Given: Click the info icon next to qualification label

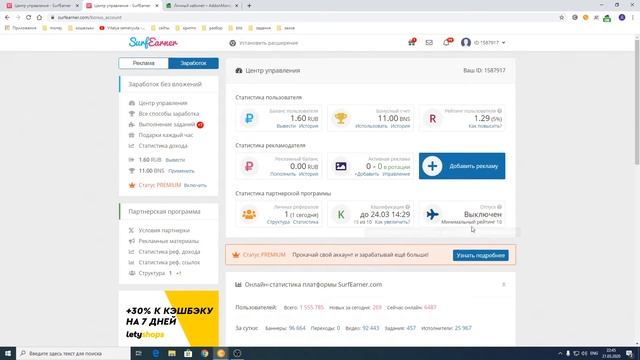Looking at the screenshot, I should tap(408, 207).
